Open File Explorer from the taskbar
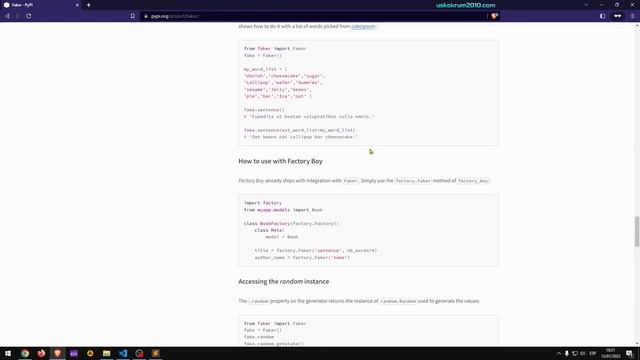 coord(107,353)
